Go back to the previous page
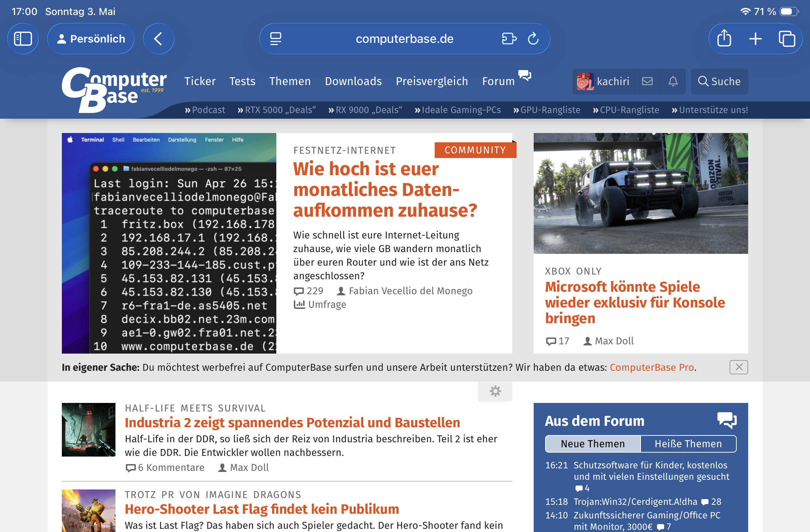810x532 pixels. (x=158, y=39)
